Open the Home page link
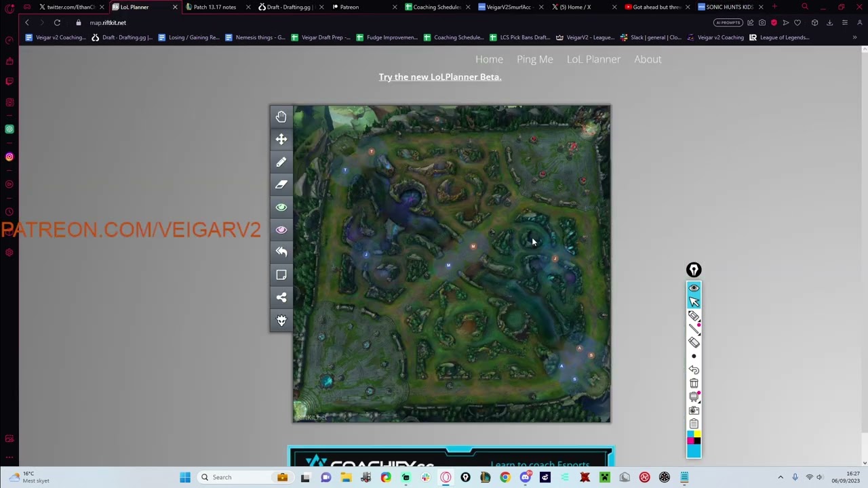This screenshot has height=488, width=868. point(489,59)
